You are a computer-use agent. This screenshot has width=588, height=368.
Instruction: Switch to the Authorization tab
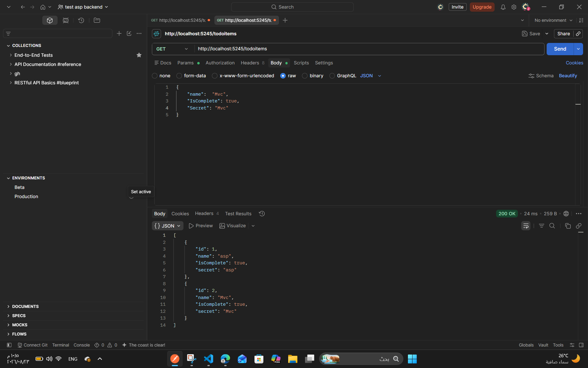click(x=220, y=63)
